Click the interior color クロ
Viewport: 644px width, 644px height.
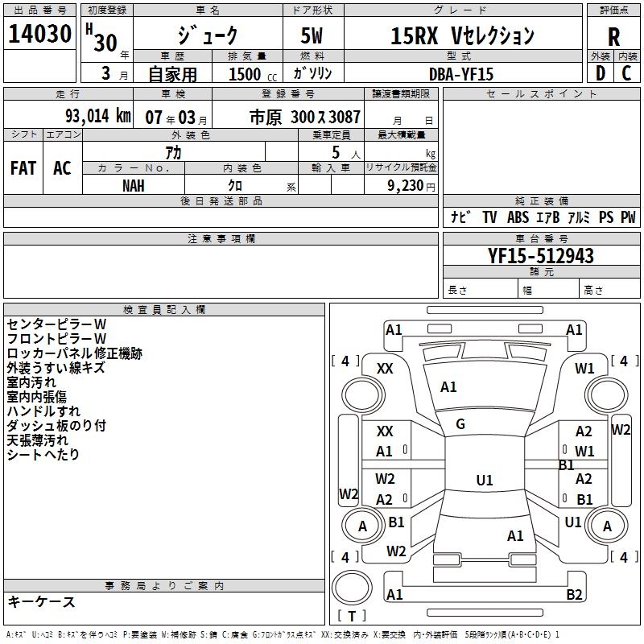tap(235, 186)
